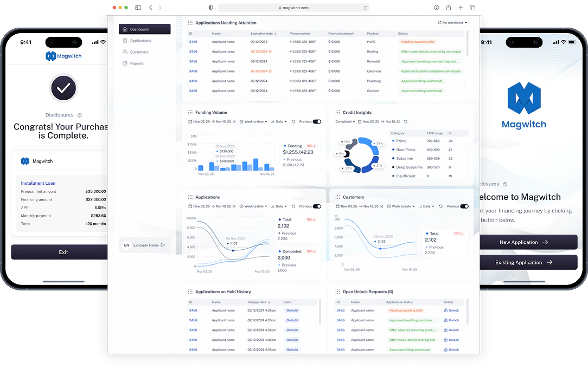Tap the Exit button on left phone
Screen dimensions: 588x369
(63, 252)
